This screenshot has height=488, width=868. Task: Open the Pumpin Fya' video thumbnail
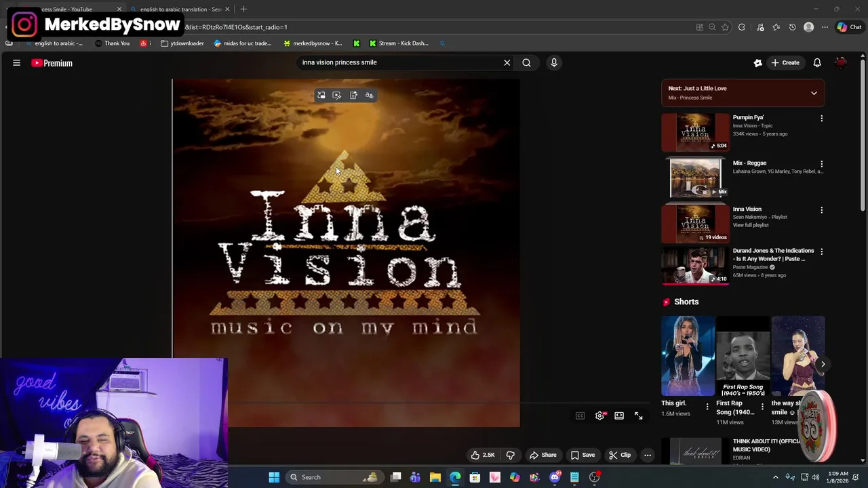[695, 132]
